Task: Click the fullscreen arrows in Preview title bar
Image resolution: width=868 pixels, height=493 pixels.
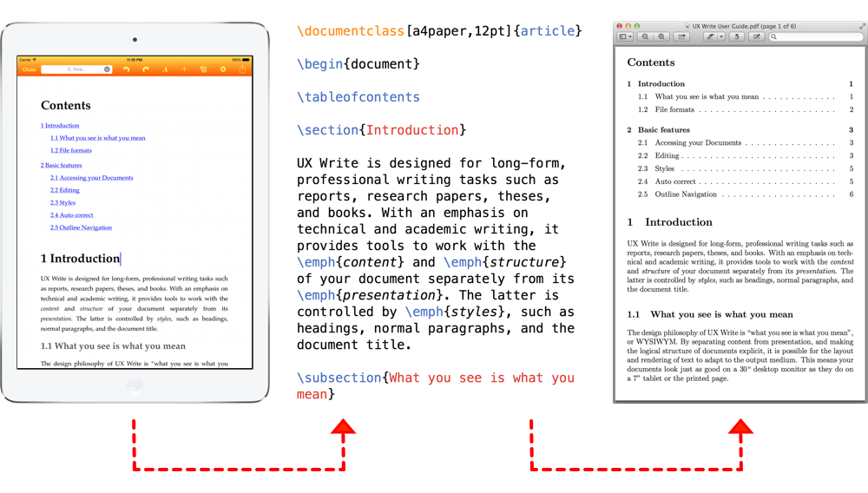Action: click(861, 26)
